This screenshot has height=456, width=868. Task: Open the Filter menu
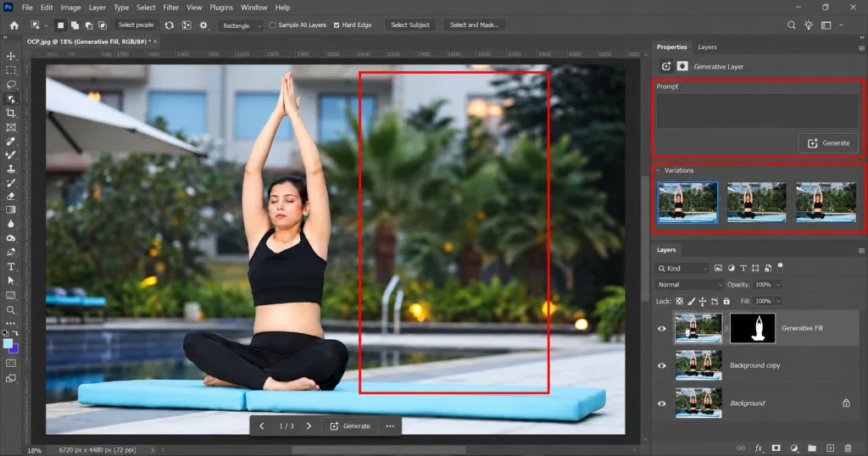click(171, 7)
